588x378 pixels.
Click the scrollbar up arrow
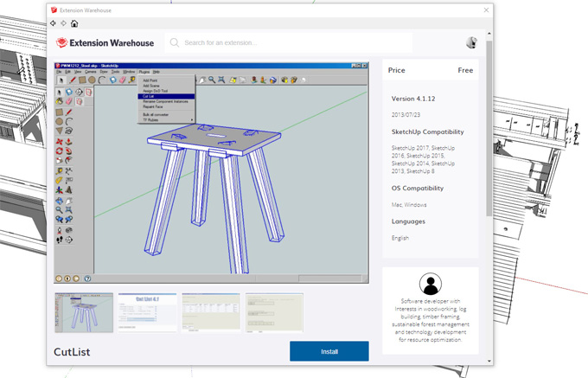[x=489, y=34]
